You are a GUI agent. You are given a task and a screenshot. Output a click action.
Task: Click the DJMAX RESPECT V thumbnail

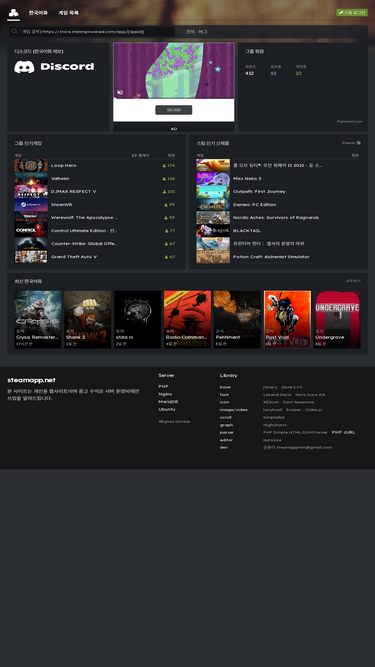[31, 192]
